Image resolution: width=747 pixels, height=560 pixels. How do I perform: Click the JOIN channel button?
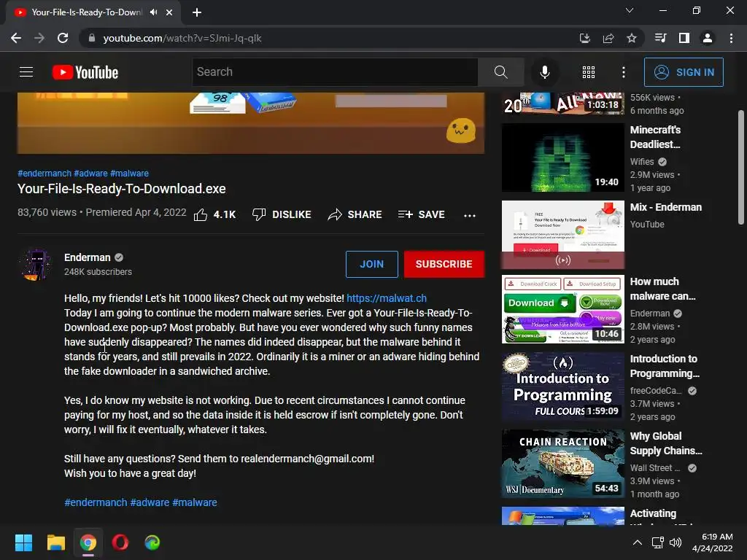(371, 264)
